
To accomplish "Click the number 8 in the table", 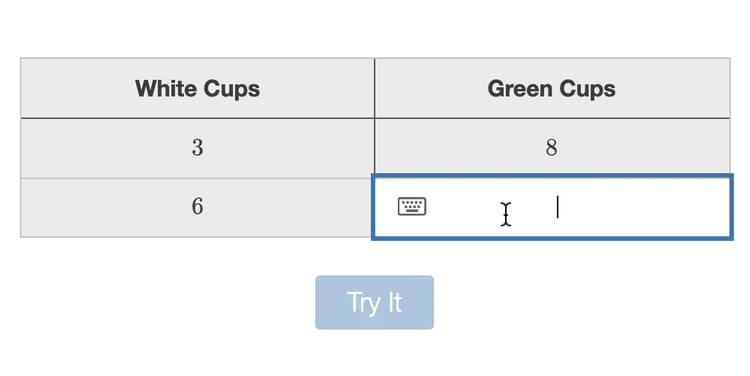I will pyautogui.click(x=551, y=148).
